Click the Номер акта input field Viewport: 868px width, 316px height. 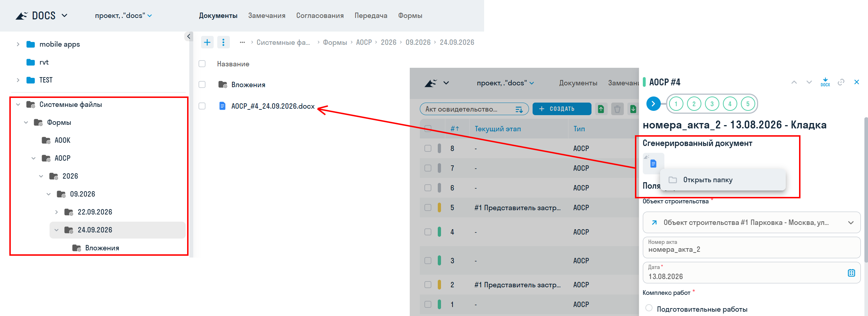(752, 247)
